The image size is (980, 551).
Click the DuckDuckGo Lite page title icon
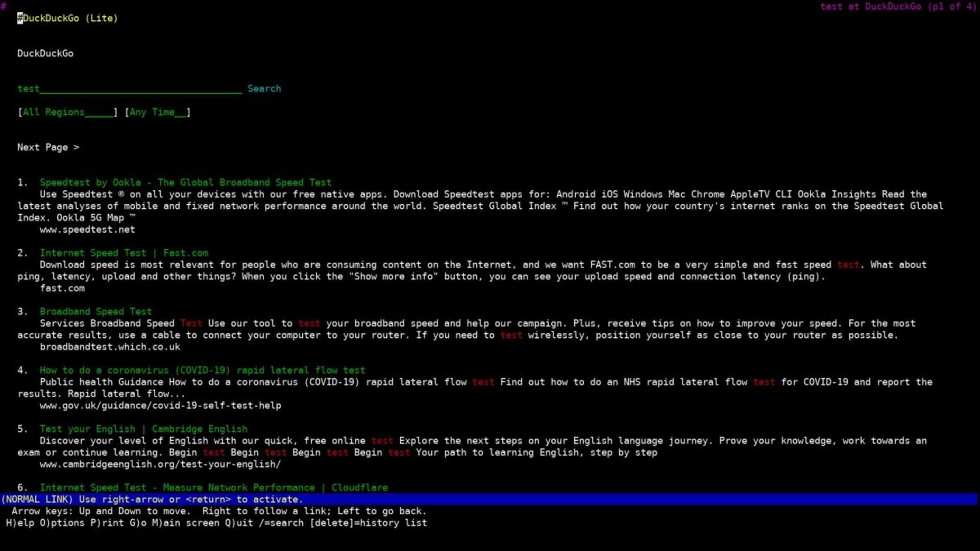click(x=18, y=18)
